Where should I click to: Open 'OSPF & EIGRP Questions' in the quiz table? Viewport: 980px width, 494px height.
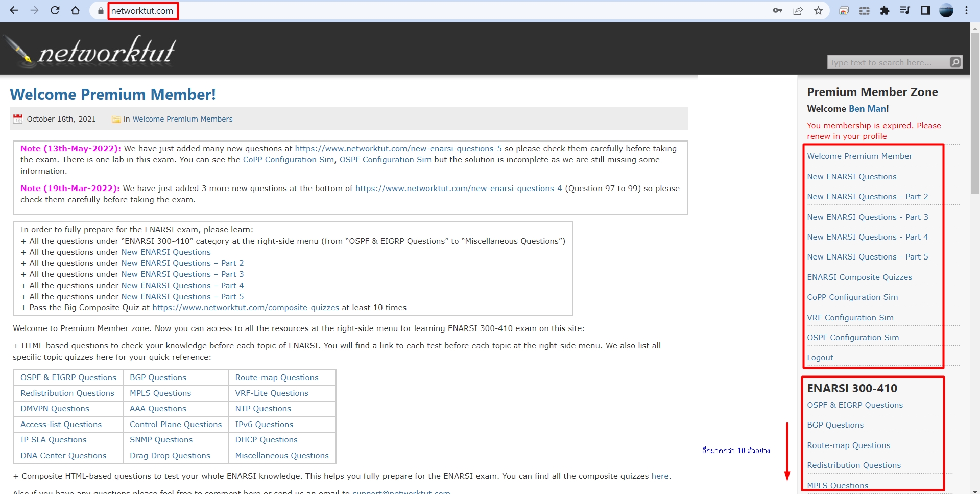[x=68, y=378]
